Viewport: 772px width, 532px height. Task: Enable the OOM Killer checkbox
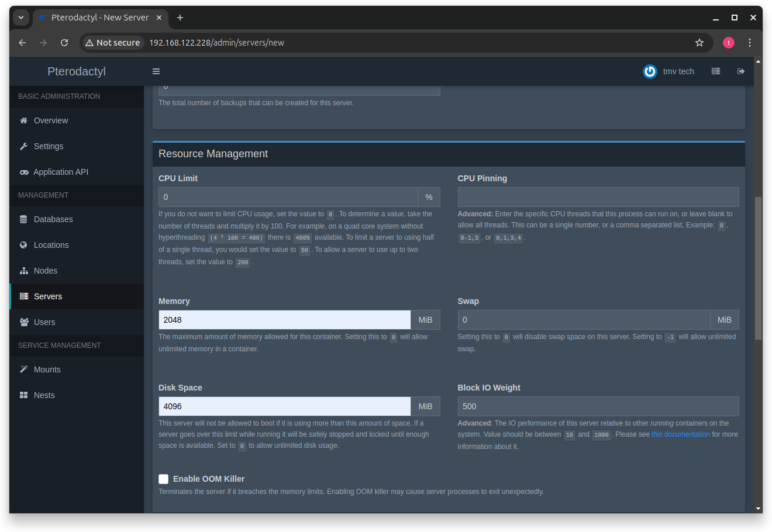pyautogui.click(x=164, y=479)
